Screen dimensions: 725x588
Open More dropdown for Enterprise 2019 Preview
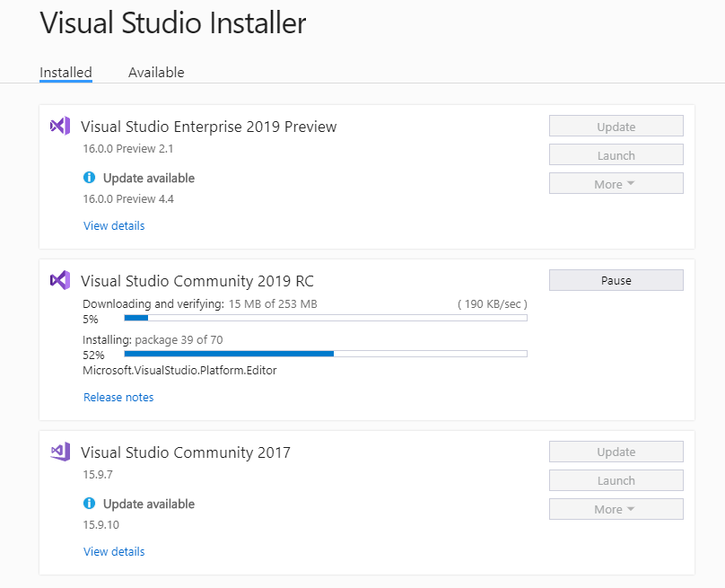[616, 184]
